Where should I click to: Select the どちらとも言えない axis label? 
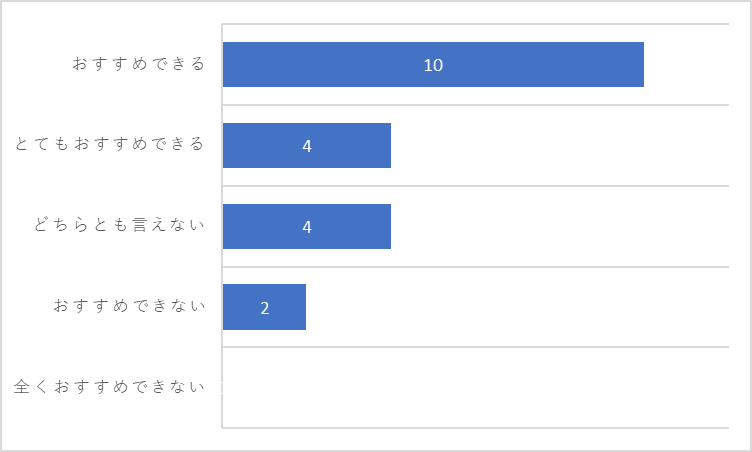point(119,225)
